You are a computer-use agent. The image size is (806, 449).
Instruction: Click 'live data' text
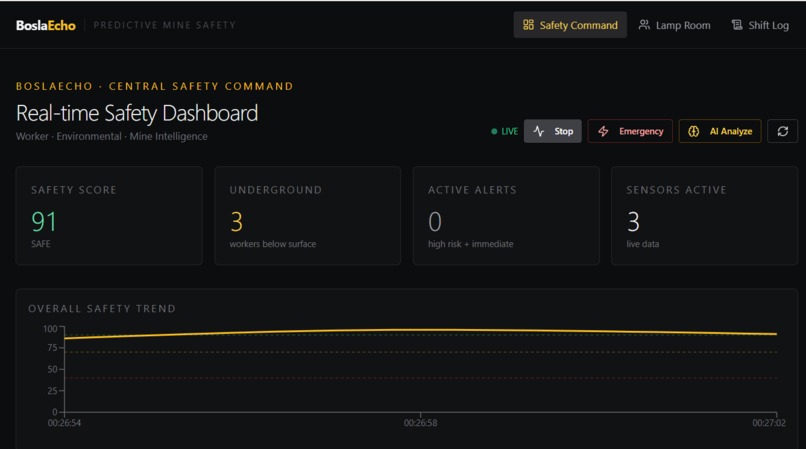[643, 244]
